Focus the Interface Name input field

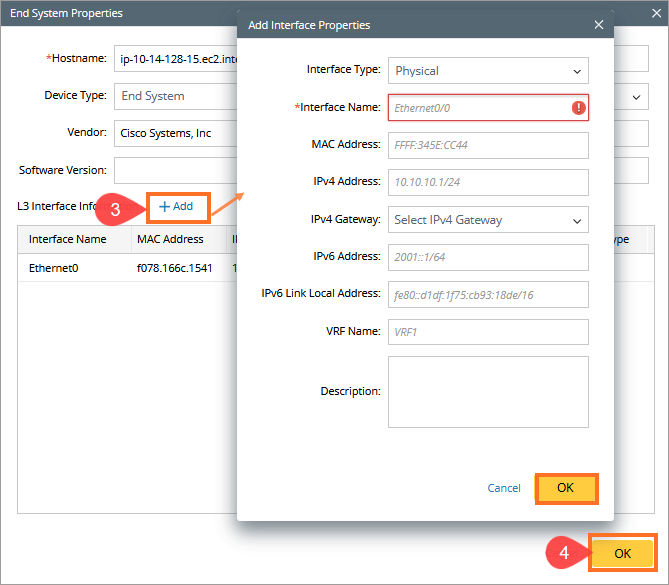click(478, 108)
